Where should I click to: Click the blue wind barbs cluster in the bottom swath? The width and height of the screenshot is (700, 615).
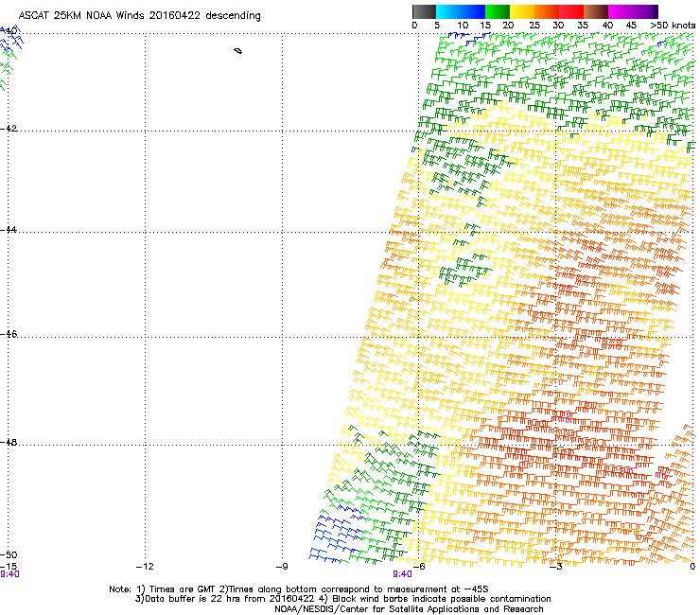(x=339, y=536)
